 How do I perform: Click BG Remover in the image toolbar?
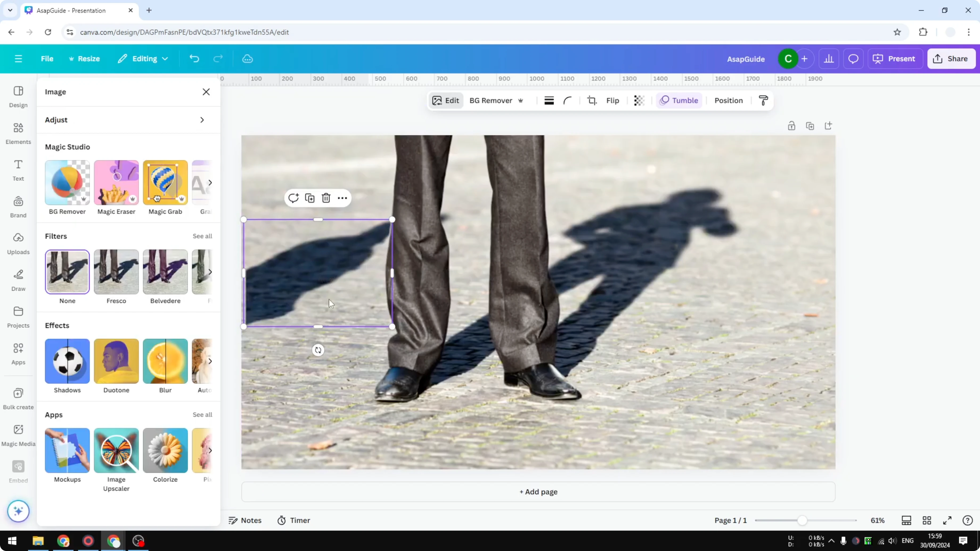[x=496, y=100]
